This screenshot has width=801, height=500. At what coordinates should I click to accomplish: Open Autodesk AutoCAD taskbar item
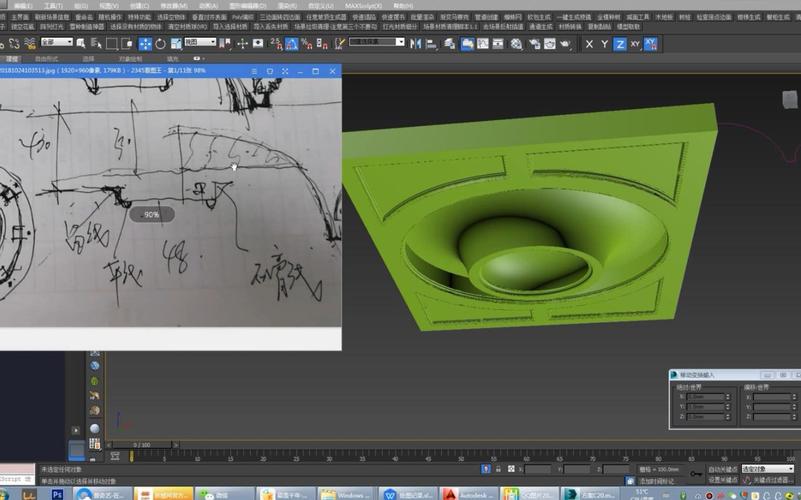point(469,494)
